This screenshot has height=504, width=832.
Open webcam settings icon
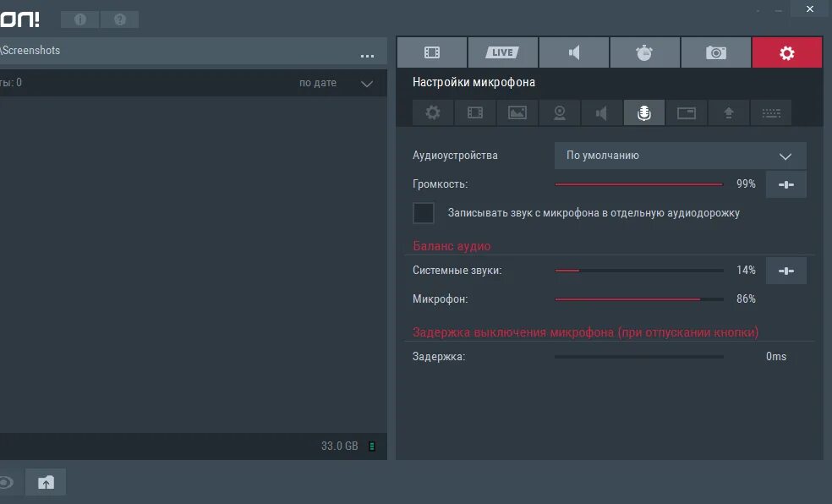(559, 112)
